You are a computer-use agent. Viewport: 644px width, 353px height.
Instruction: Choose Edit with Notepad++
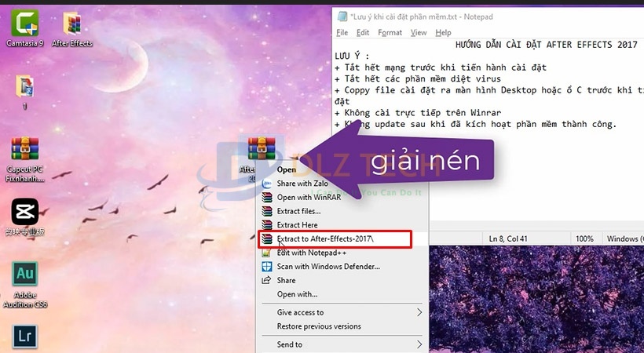tap(311, 253)
